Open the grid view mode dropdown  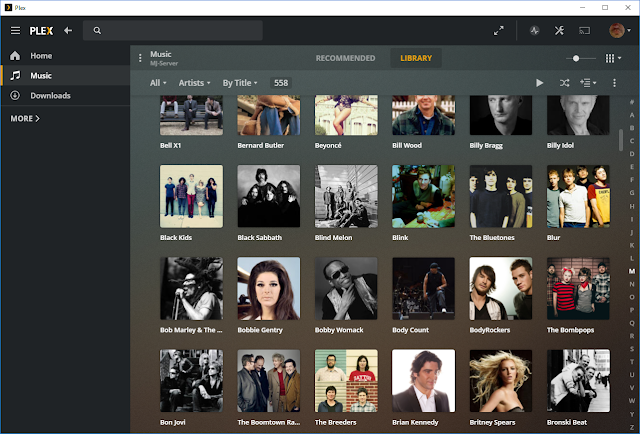[x=613, y=58]
